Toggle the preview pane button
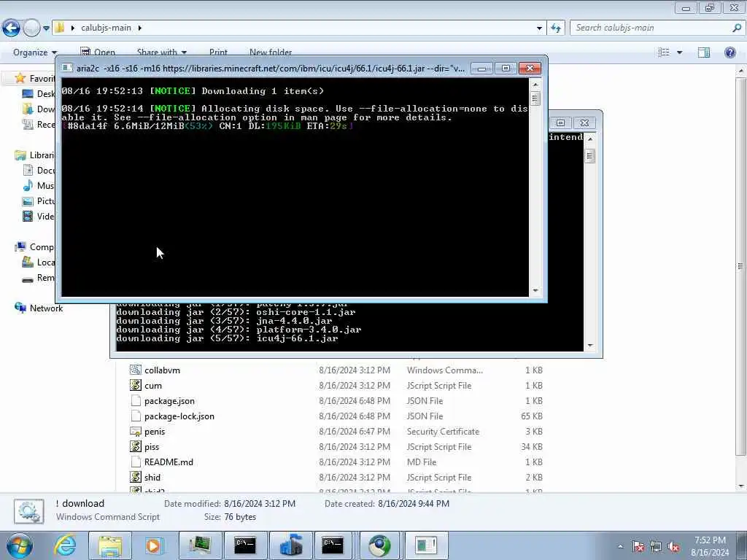 tap(704, 52)
